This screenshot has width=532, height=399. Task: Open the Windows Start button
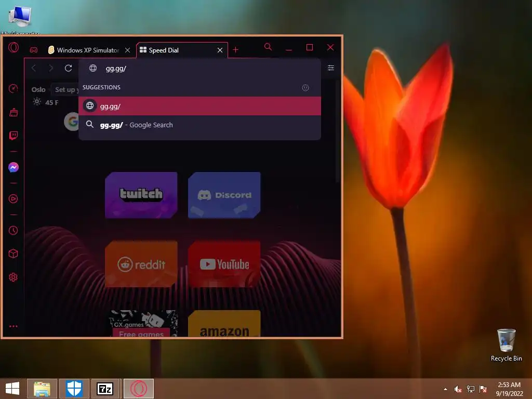click(x=12, y=389)
